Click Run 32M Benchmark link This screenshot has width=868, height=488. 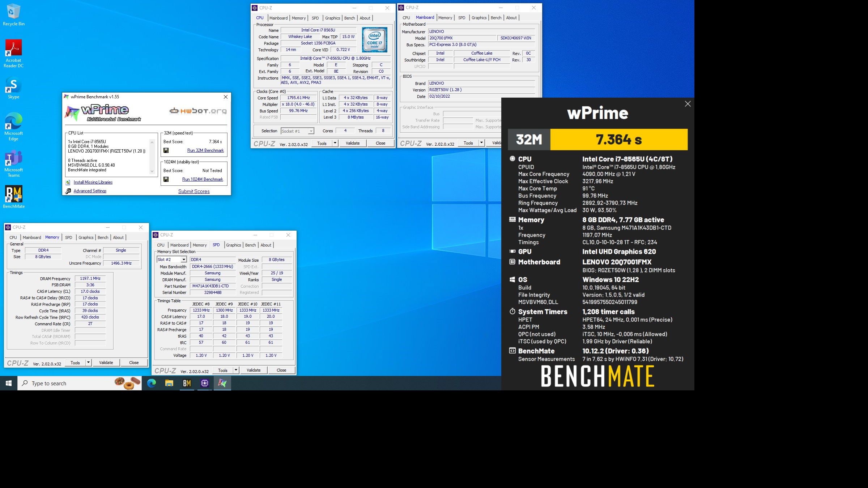click(205, 150)
